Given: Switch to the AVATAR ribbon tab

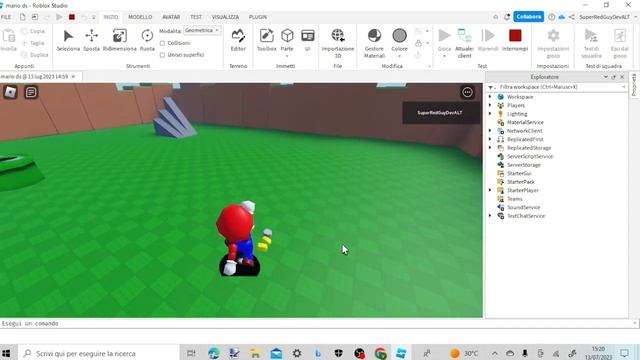Looking at the screenshot, I should (x=171, y=17).
